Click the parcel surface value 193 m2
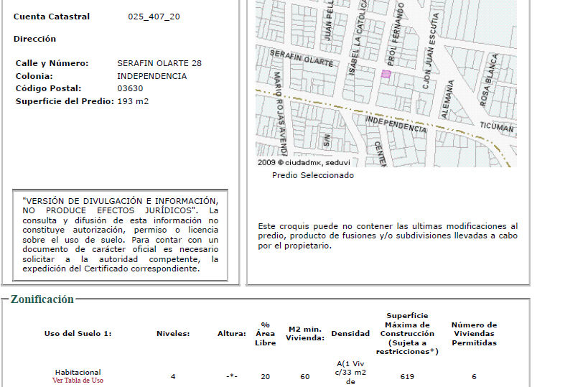Viewport: 588px width, 387px height. (133, 101)
